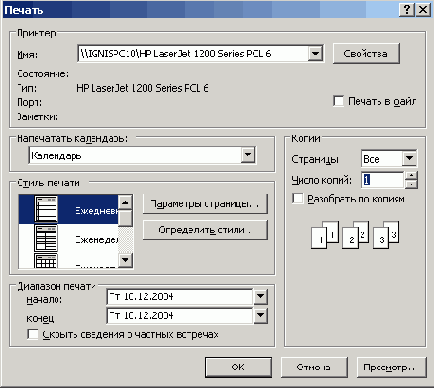
Task: Check Скрыть сведения о частных встречах
Action: 33,334
